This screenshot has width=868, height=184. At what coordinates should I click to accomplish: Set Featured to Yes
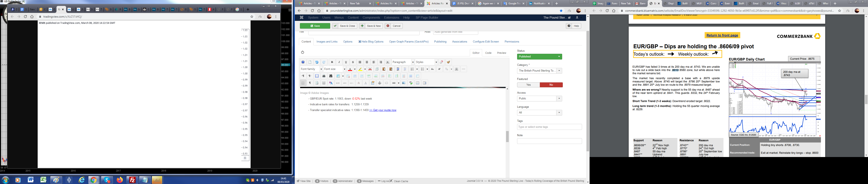[528, 85]
